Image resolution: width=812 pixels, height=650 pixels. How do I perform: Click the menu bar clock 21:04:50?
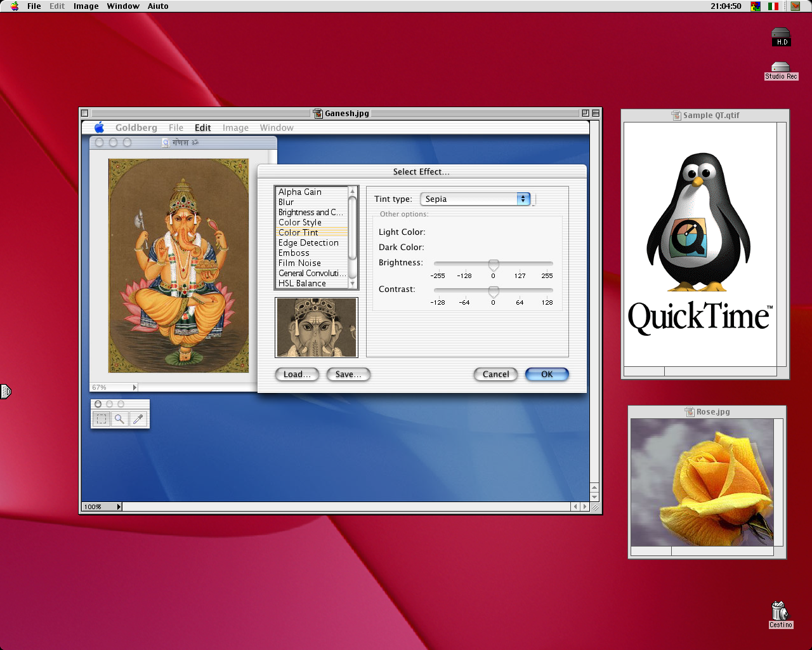click(x=726, y=6)
